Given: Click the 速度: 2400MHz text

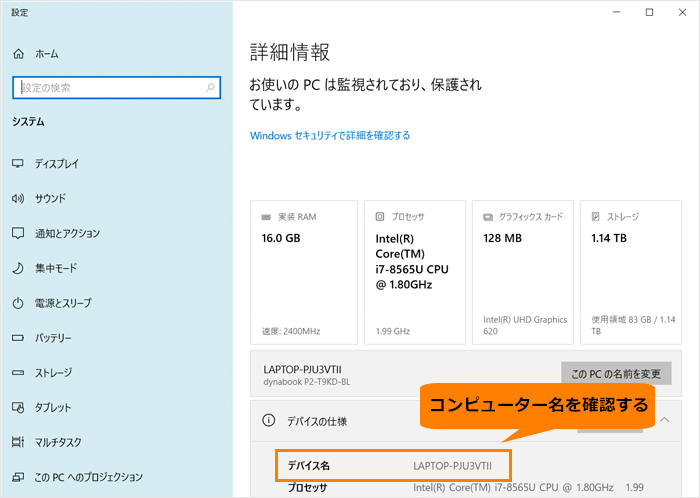Looking at the screenshot, I should coord(291,332).
